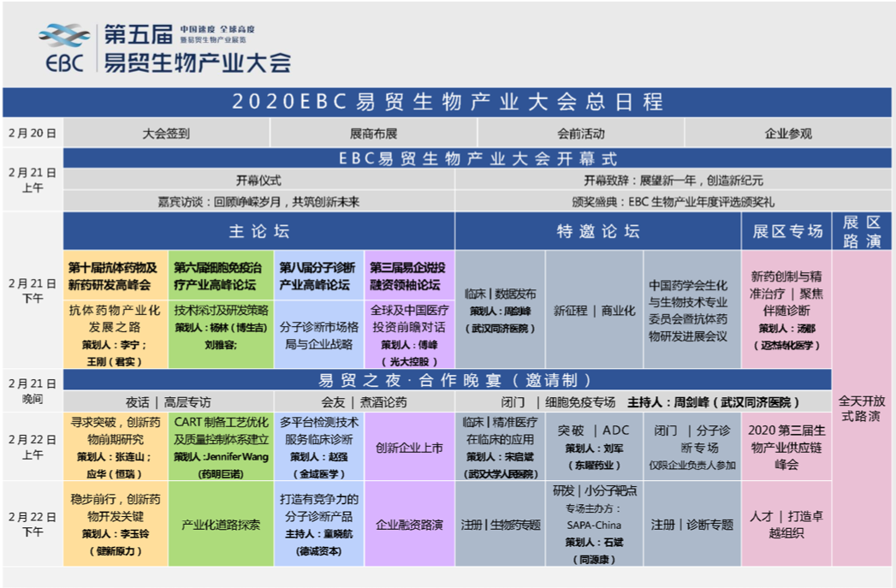This screenshot has height=588, width=896.
Task: Select 临床 | 精准医疗在临床的应用 cell
Action: coord(500,446)
